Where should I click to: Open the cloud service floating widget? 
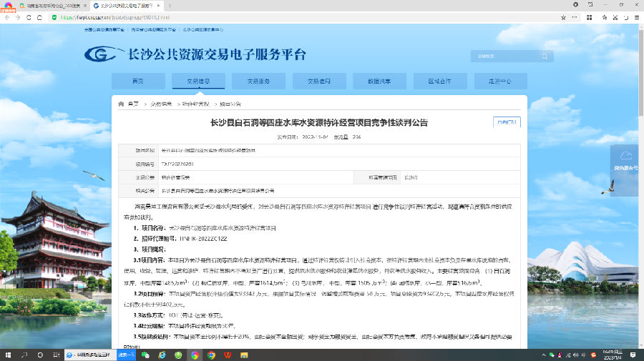[x=626, y=159]
